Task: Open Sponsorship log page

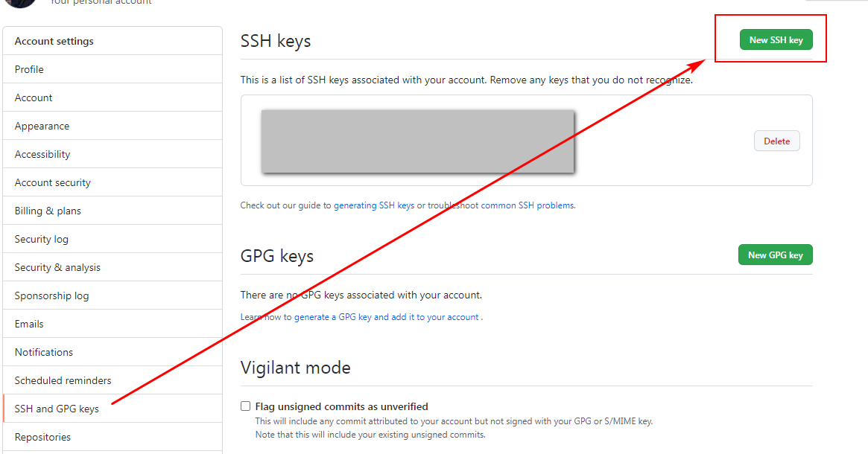Action: pyautogui.click(x=113, y=295)
